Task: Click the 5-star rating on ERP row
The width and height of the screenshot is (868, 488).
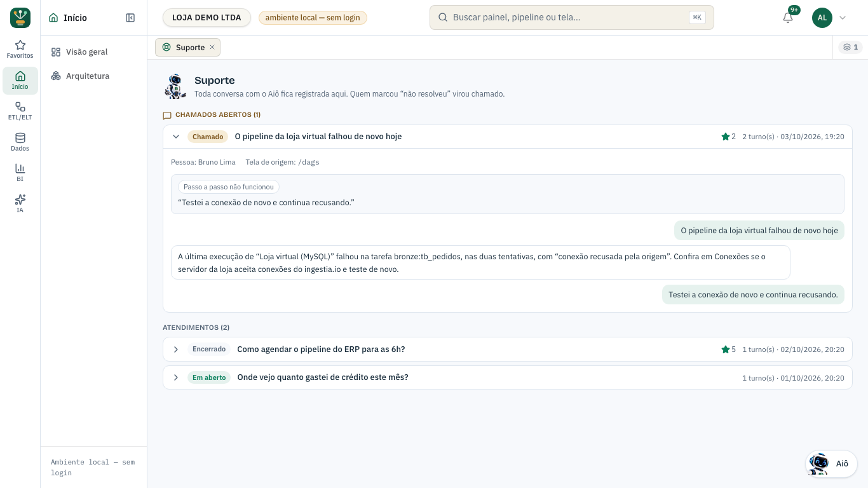Action: click(x=728, y=349)
